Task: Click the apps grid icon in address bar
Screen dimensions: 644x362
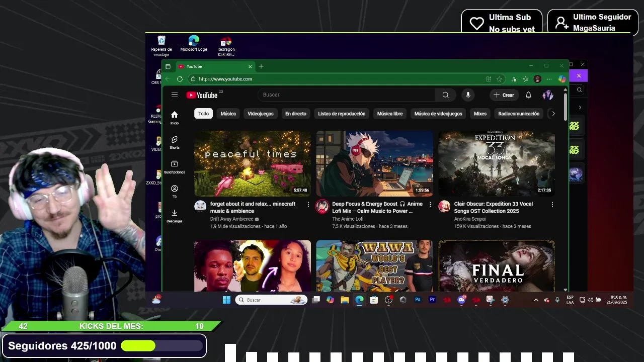Action: 489,79
